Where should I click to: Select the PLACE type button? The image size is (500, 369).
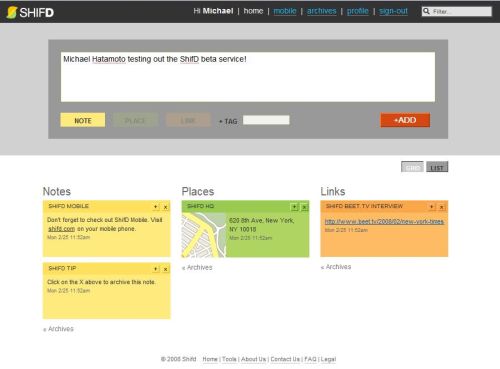pyautogui.click(x=135, y=120)
